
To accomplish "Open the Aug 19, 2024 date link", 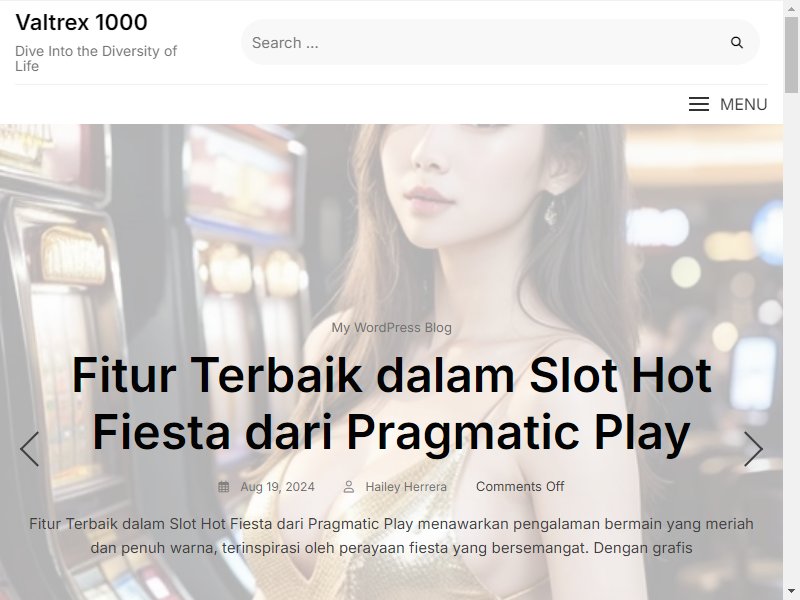I will tap(277, 487).
